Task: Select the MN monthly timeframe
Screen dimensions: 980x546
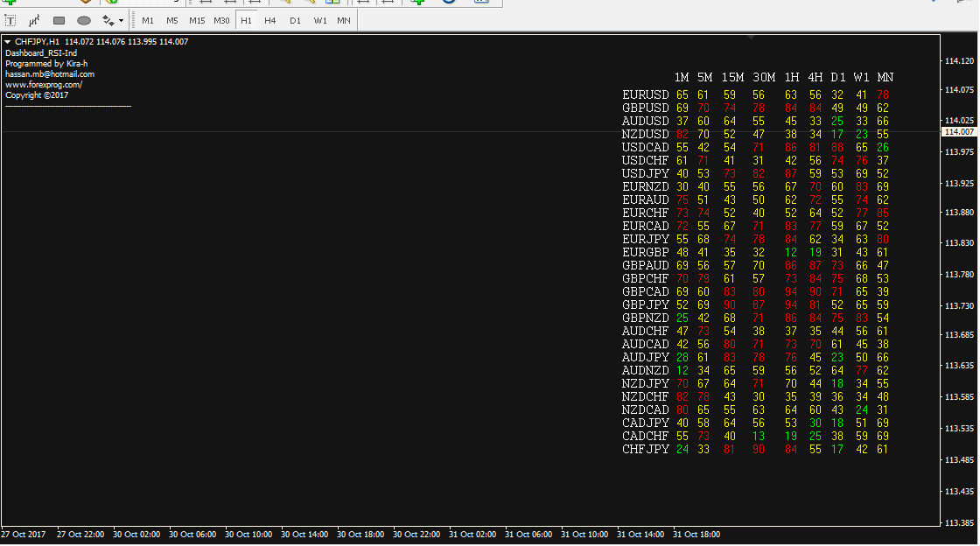Action: (344, 20)
